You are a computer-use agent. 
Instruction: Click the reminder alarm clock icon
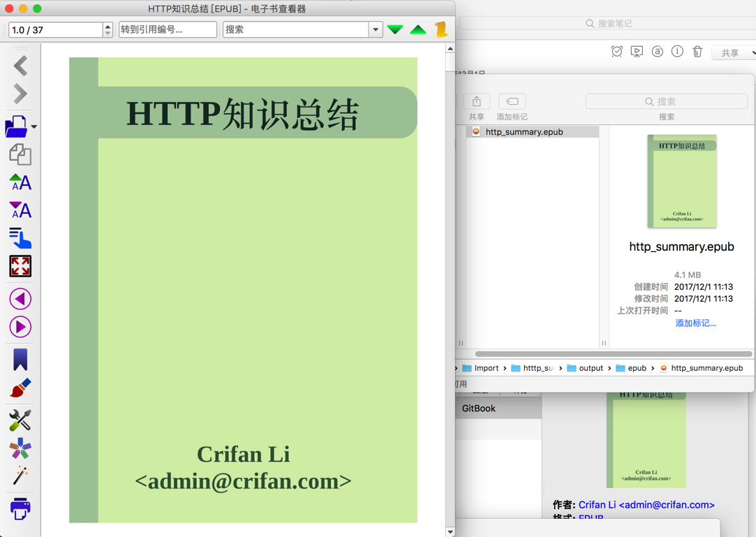(x=616, y=52)
